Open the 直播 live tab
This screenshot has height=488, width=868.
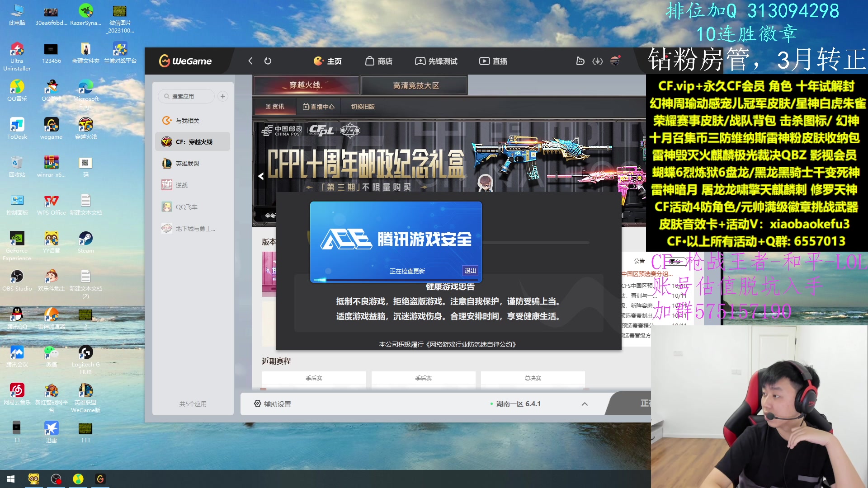coord(493,61)
